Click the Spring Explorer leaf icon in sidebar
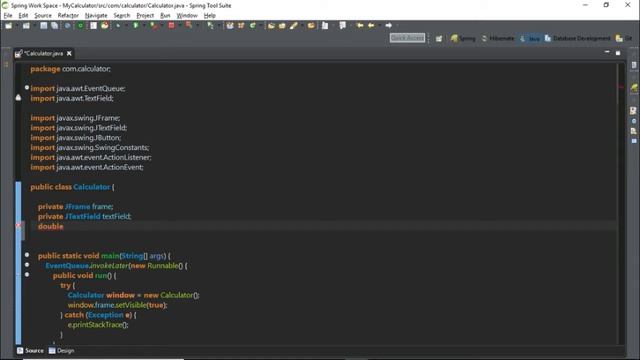 pyautogui.click(x=633, y=88)
